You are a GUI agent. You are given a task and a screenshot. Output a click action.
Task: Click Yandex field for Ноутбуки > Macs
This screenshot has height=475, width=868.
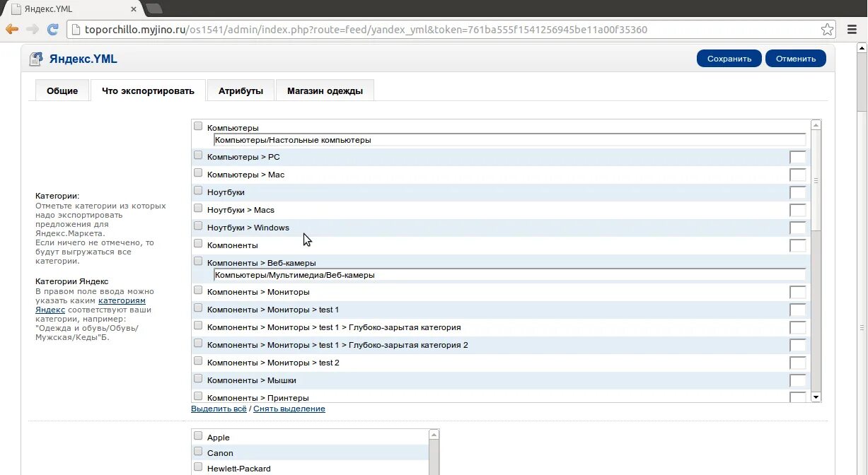pos(798,210)
